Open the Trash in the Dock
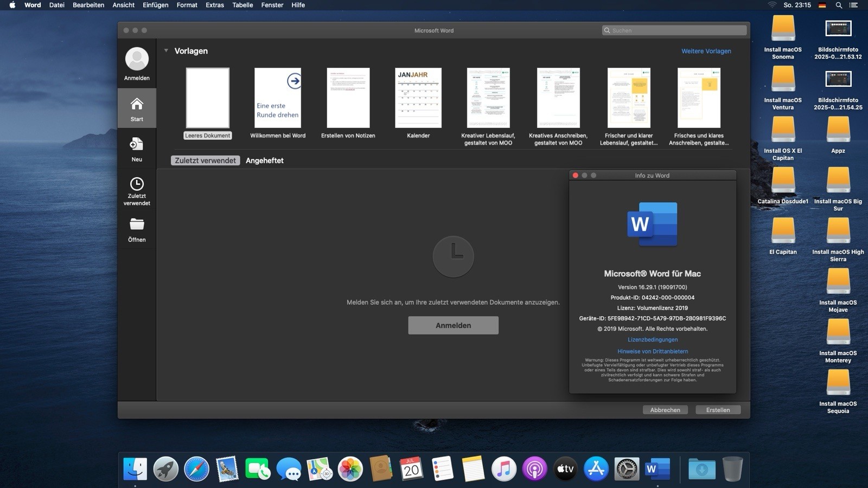Viewport: 868px width, 488px height. [732, 469]
